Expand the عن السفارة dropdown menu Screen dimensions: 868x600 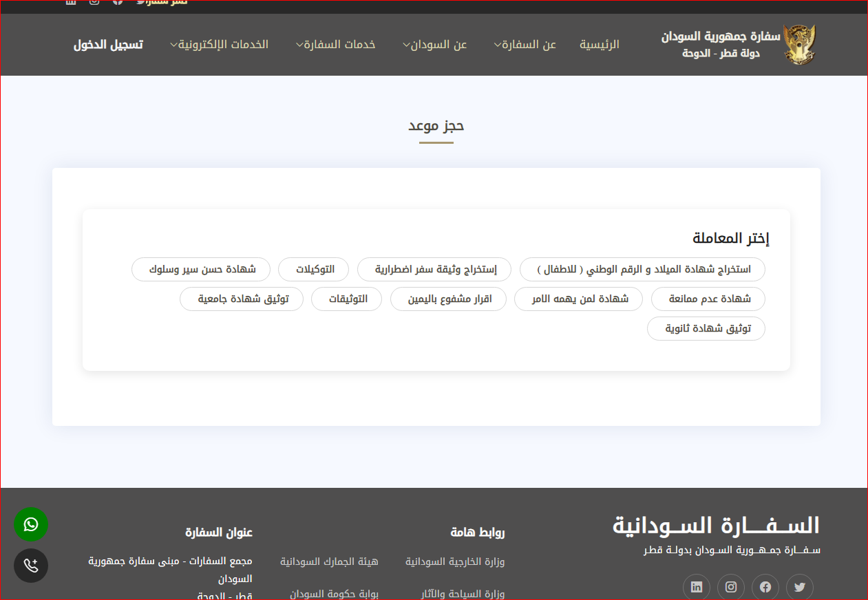[525, 45]
